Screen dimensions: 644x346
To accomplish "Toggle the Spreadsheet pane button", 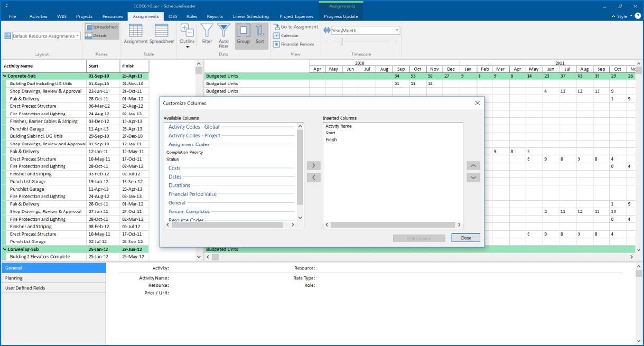I will point(102,27).
